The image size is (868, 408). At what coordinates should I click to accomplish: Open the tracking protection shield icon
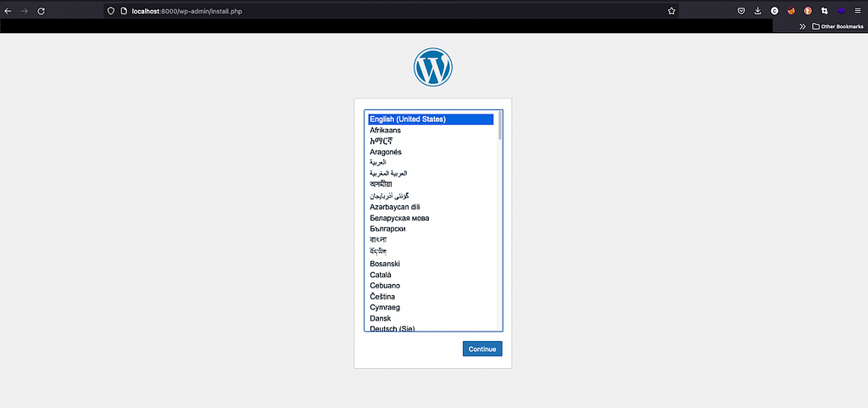point(111,11)
